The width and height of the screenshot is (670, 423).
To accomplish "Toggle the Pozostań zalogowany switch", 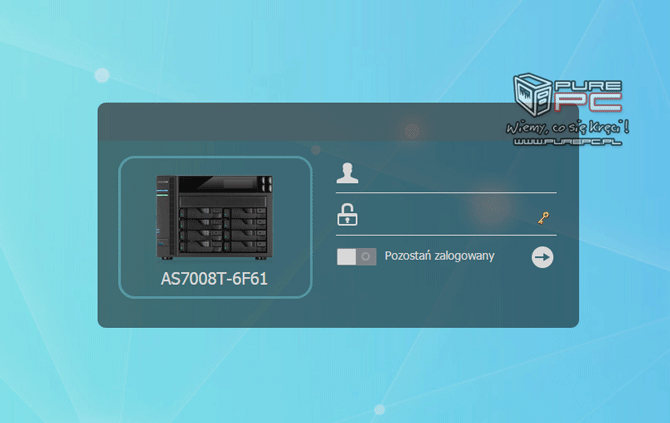I will tap(356, 257).
